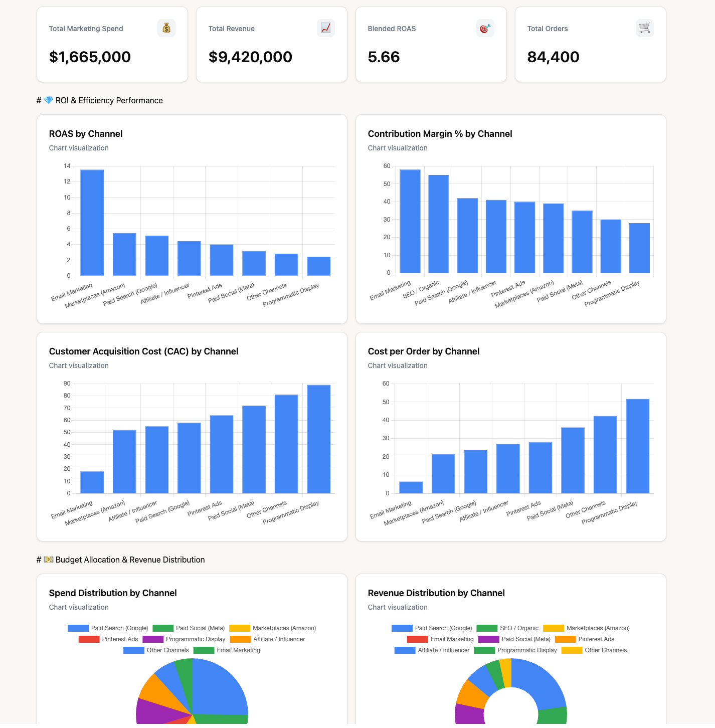The width and height of the screenshot is (715, 728).
Task: Click the Total Revenue value $9,420,000
Action: coord(250,57)
